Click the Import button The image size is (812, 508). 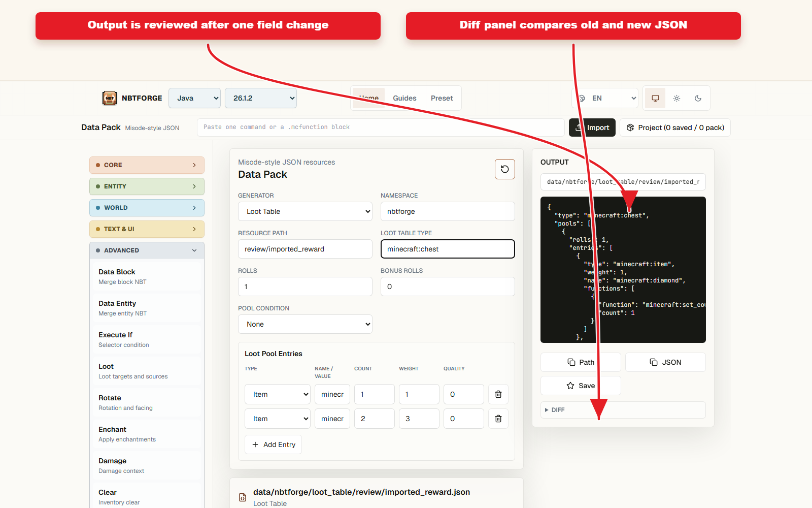coord(592,128)
